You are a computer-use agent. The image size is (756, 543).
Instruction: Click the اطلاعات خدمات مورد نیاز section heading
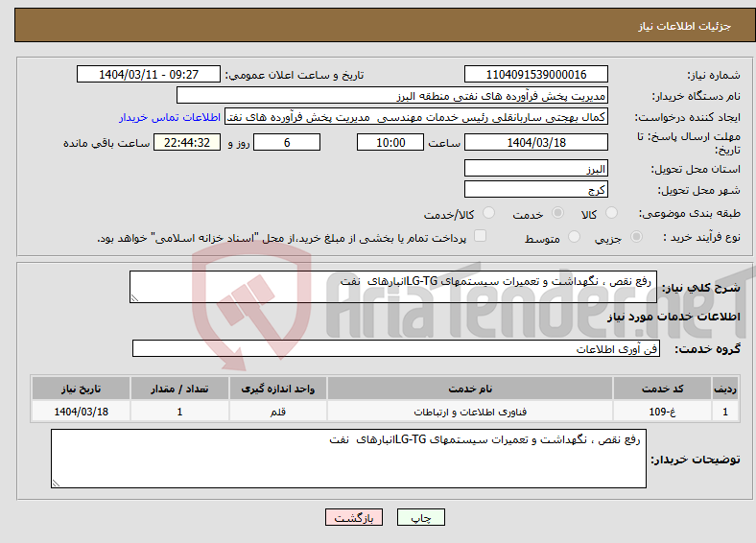pos(673,317)
